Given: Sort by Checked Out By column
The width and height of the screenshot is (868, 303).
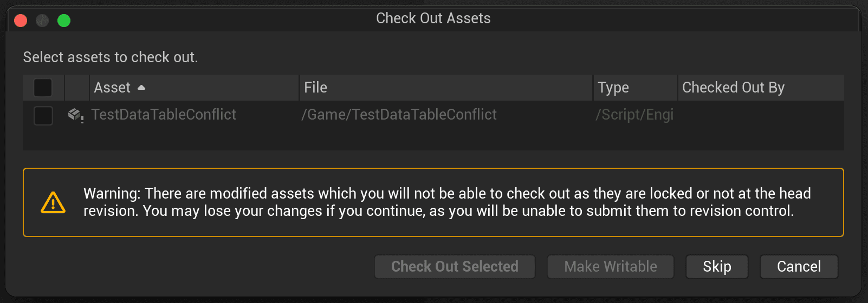Looking at the screenshot, I should 761,88.
